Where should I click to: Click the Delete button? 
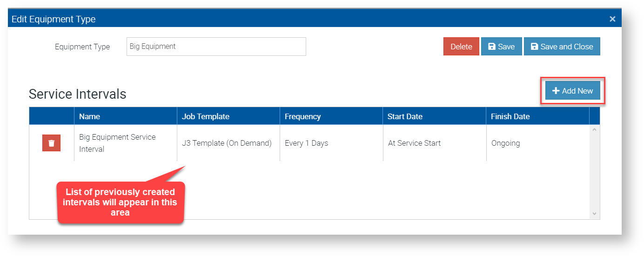coord(461,47)
